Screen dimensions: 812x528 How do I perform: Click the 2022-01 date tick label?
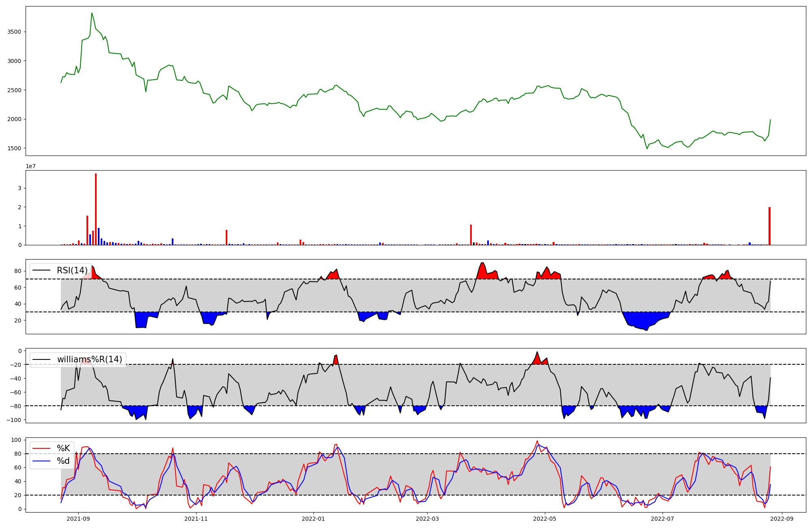point(313,519)
